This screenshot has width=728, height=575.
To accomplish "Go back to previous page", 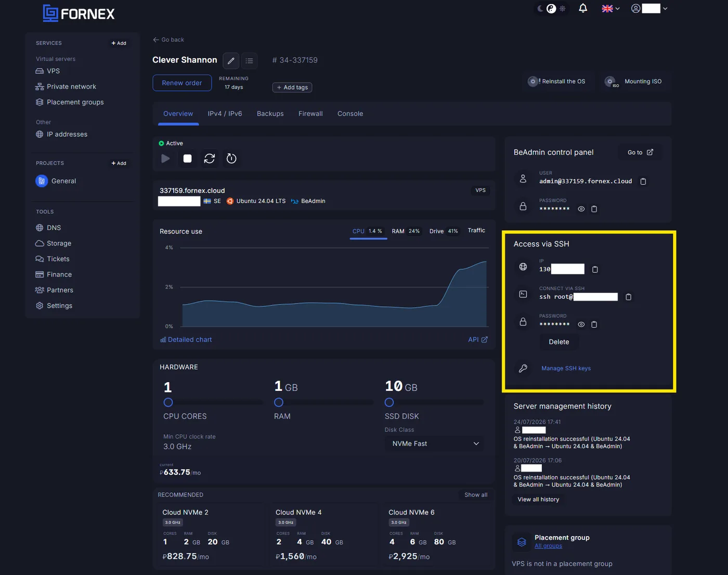I will (x=168, y=40).
